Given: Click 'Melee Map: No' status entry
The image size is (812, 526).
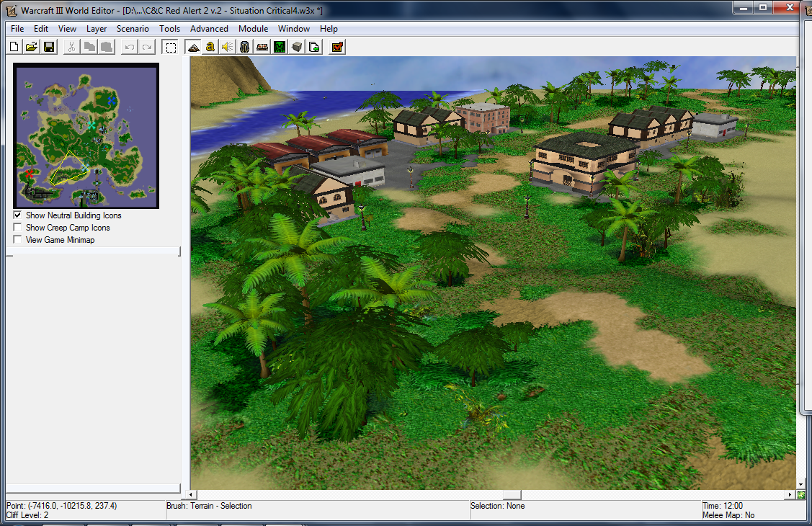Looking at the screenshot, I should [728, 515].
